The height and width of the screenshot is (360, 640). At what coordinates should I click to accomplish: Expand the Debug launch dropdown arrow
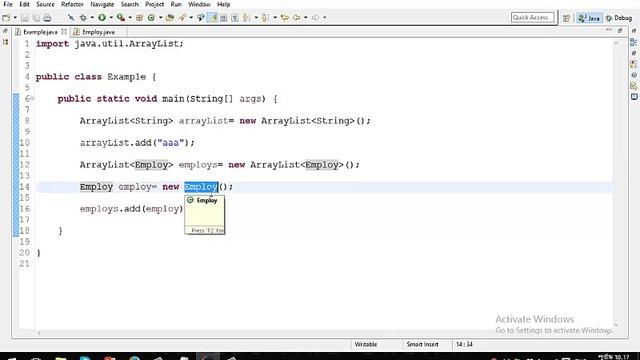click(92, 18)
